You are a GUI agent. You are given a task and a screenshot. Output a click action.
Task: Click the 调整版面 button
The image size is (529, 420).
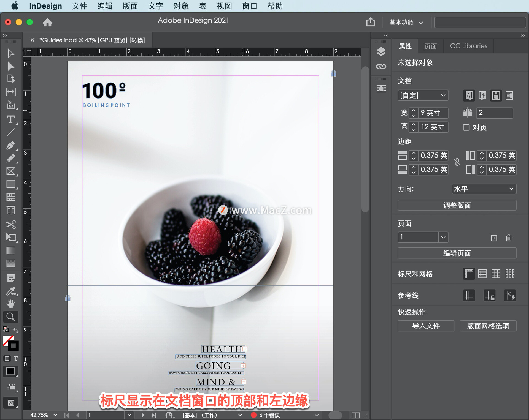[457, 205]
